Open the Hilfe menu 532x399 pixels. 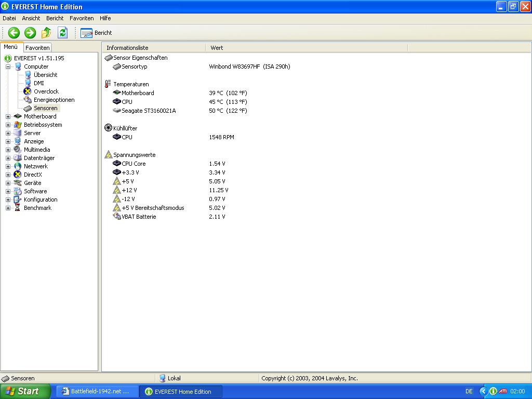pyautogui.click(x=105, y=18)
